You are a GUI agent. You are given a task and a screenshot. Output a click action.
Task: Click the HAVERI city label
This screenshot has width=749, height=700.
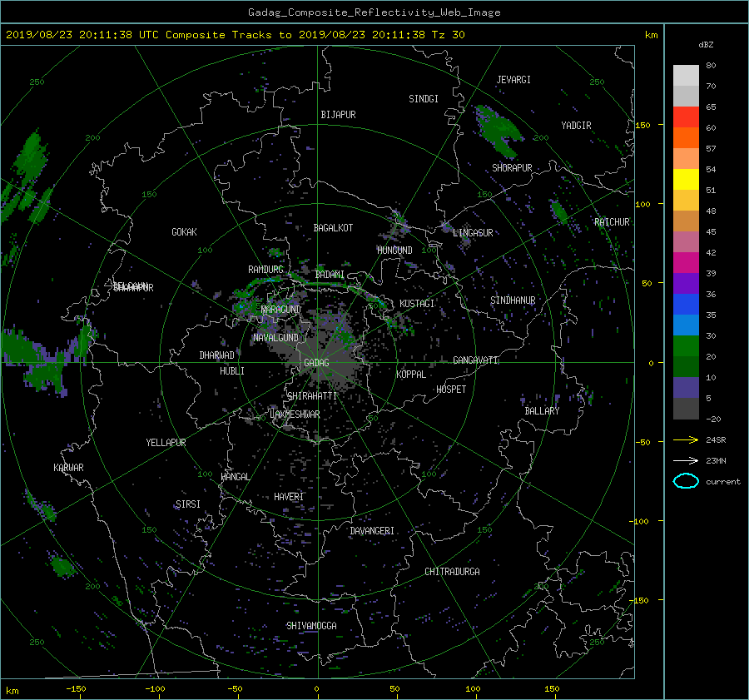click(289, 497)
